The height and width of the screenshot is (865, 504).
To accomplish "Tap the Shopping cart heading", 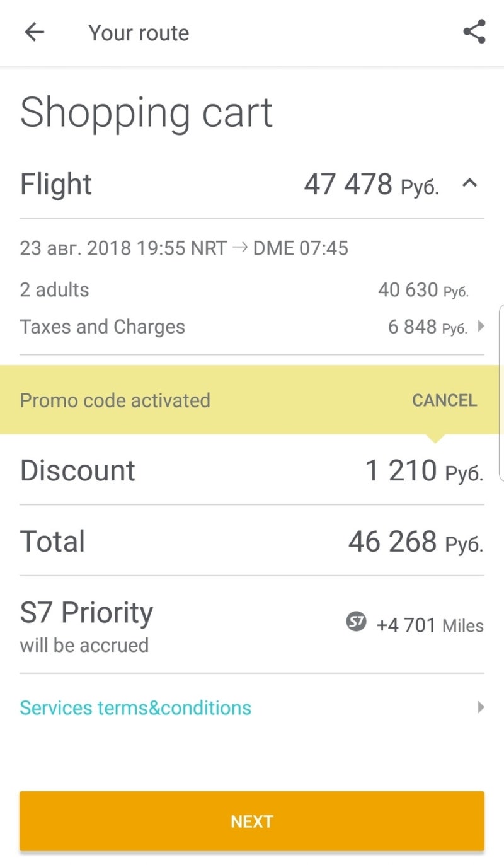I will (146, 113).
